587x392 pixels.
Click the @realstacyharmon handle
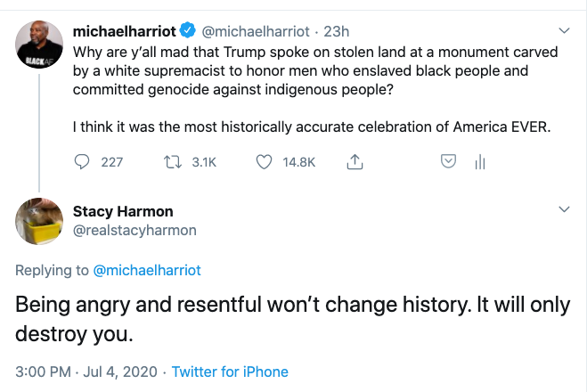(134, 230)
